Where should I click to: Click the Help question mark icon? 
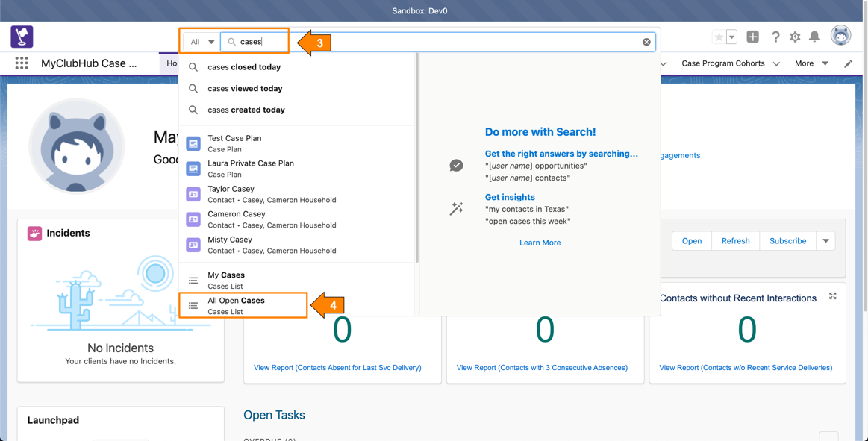[775, 37]
